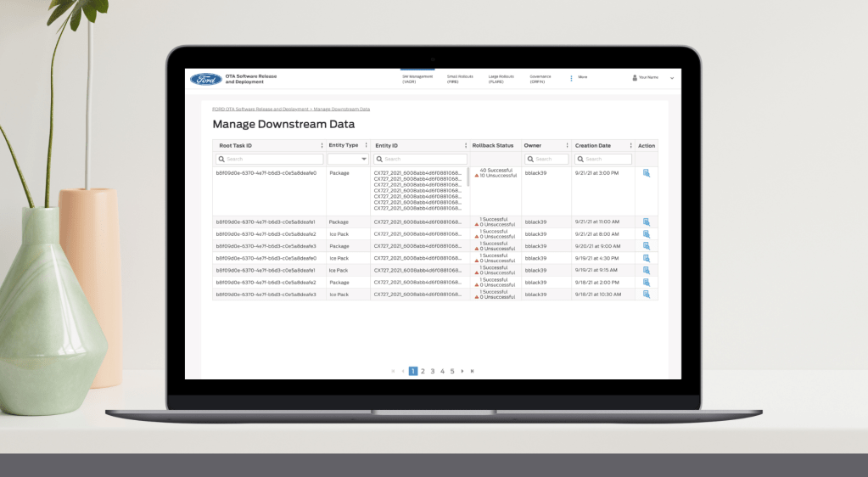This screenshot has width=868, height=477.
Task: Click warning triangle beside 10 Unsuccessful
Action: pos(477,176)
